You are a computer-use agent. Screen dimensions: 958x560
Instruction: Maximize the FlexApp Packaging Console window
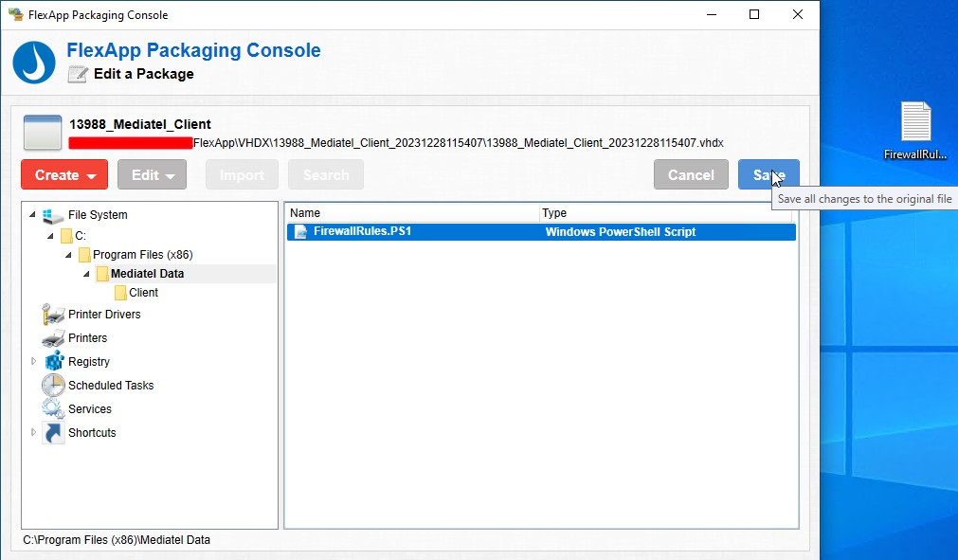click(754, 14)
